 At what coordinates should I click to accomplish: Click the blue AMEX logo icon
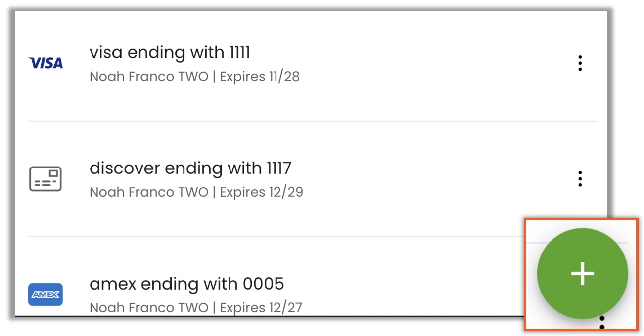tap(46, 294)
